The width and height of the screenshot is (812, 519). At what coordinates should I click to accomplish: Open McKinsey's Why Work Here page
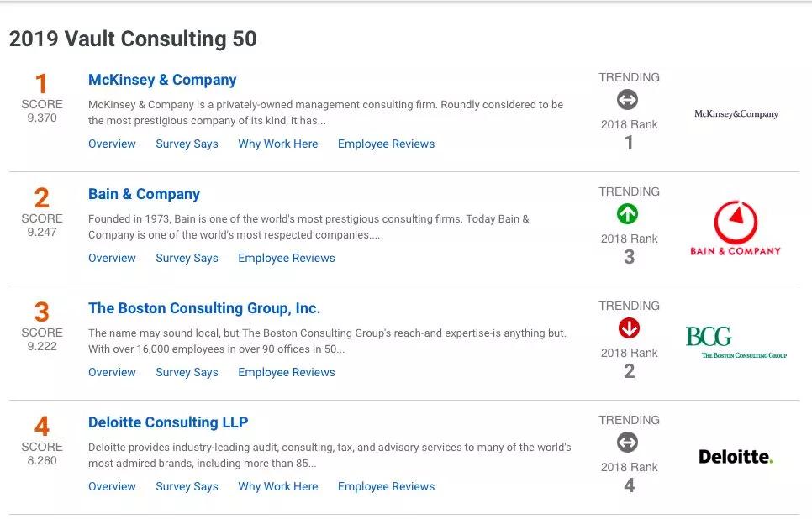pos(277,144)
